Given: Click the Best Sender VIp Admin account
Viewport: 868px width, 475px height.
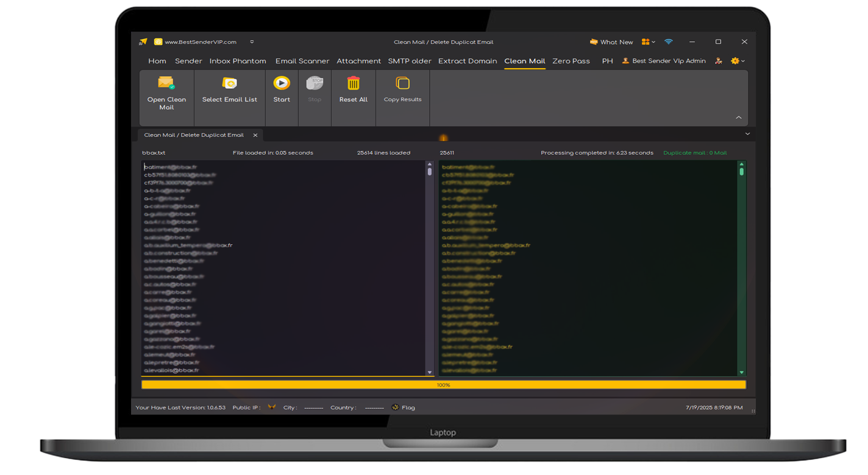Looking at the screenshot, I should coord(664,61).
